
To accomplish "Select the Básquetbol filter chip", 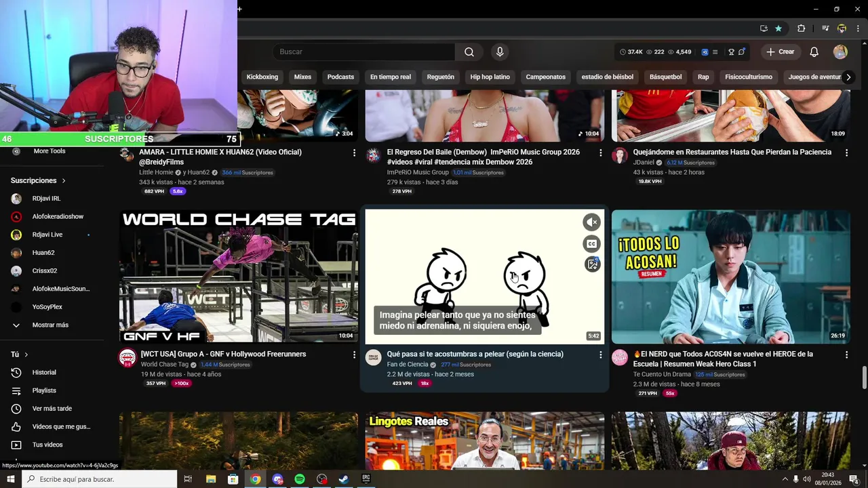I will point(666,77).
